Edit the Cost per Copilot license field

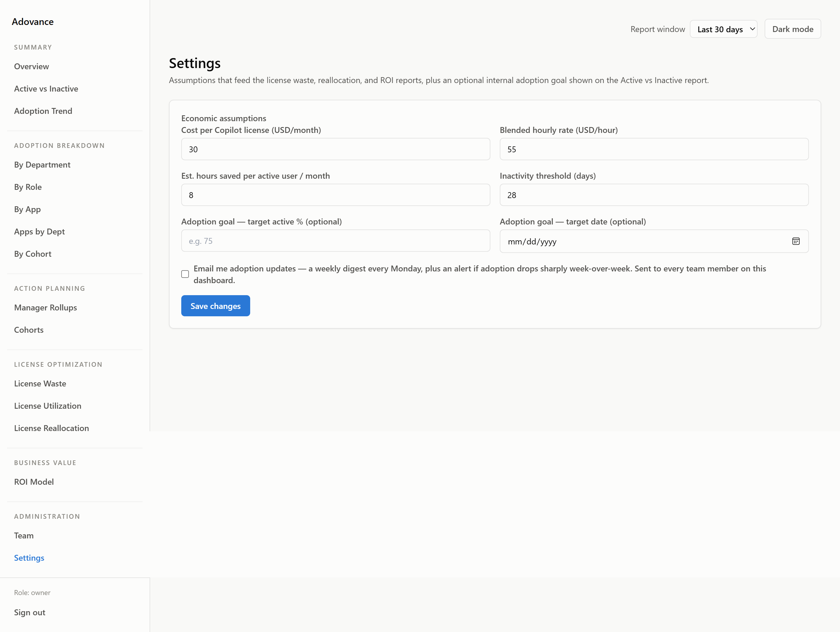pos(335,149)
